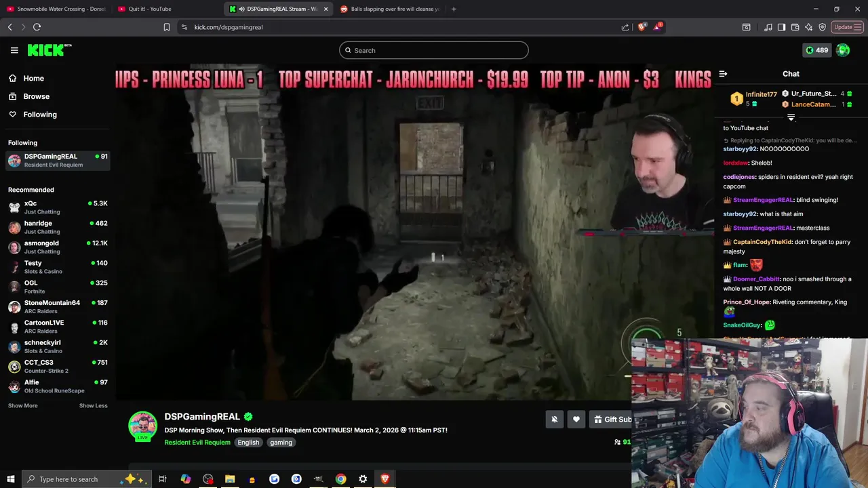Image resolution: width=868 pixels, height=488 pixels.
Task: Open Following in Kick sidebar
Action: [x=40, y=115]
